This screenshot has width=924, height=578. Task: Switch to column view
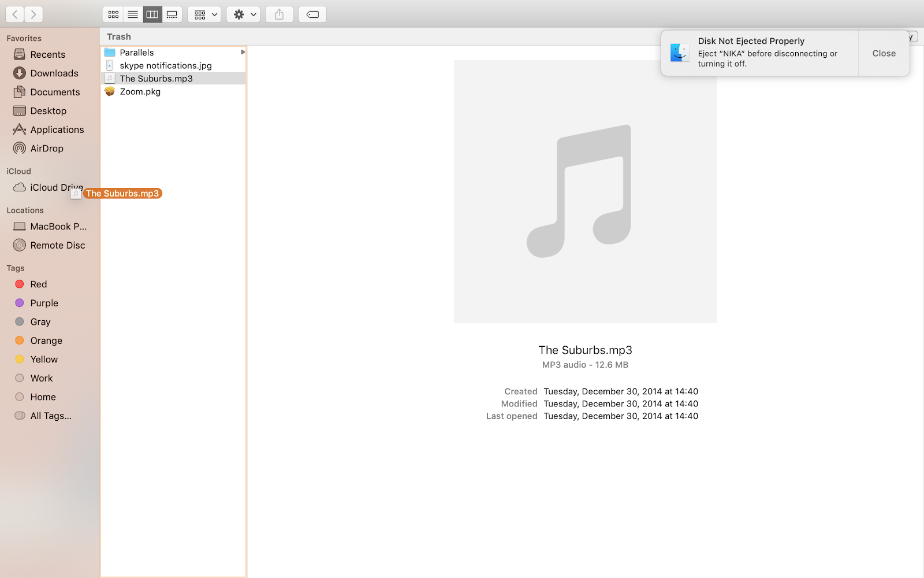pos(152,14)
